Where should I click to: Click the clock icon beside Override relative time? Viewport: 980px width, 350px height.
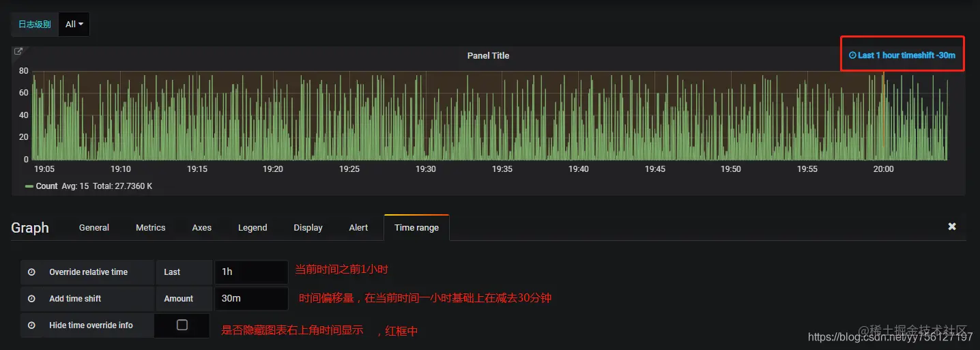pos(31,272)
